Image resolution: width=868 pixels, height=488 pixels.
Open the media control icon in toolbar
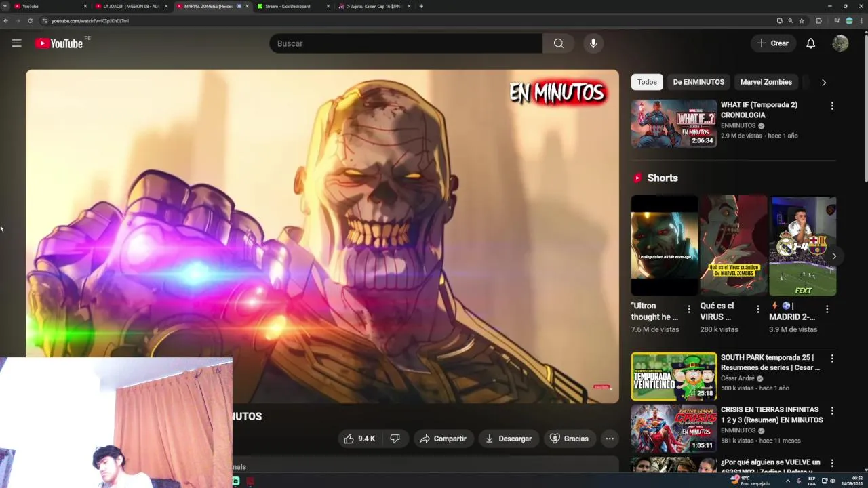(x=836, y=21)
